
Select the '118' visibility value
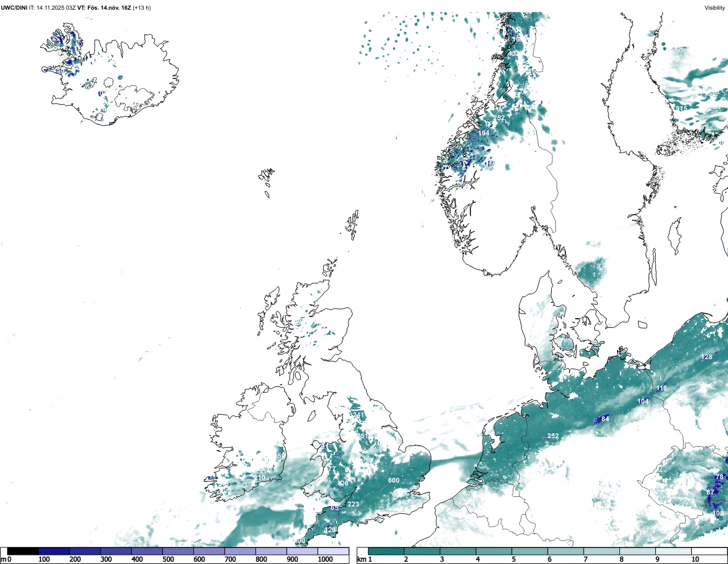[661, 388]
